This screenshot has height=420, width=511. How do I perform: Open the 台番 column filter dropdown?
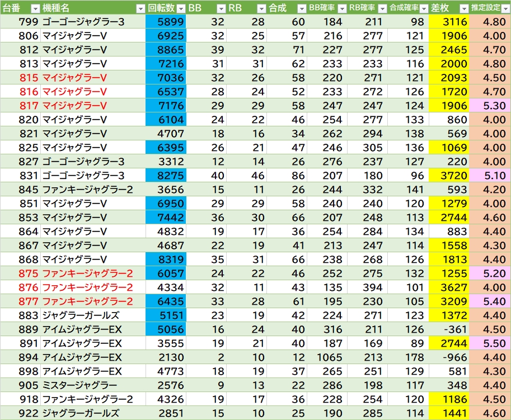click(35, 8)
